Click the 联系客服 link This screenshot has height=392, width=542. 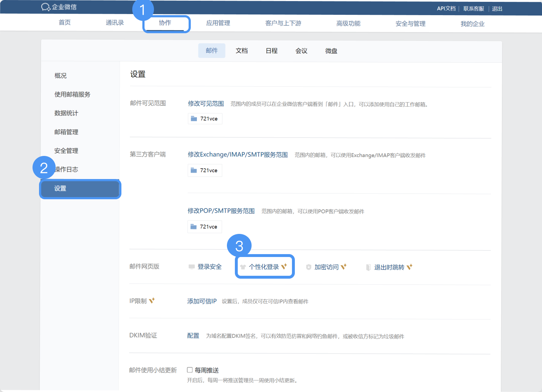(x=474, y=9)
